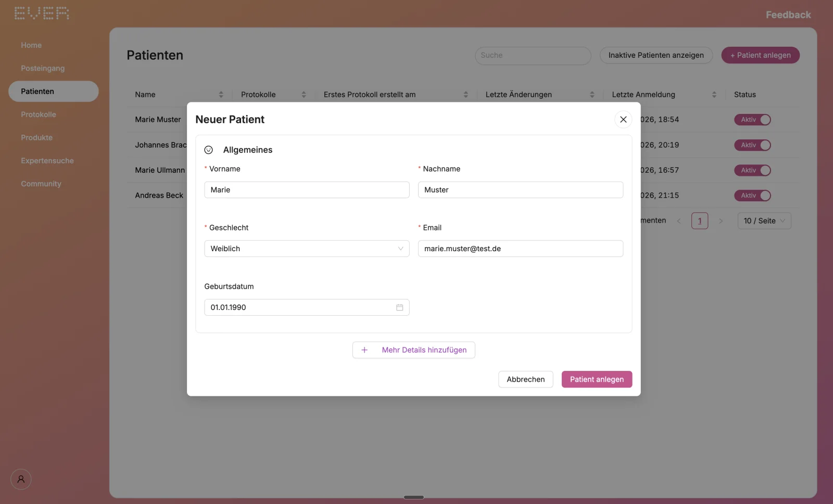
Task: Click the Email input field
Action: pos(521,249)
